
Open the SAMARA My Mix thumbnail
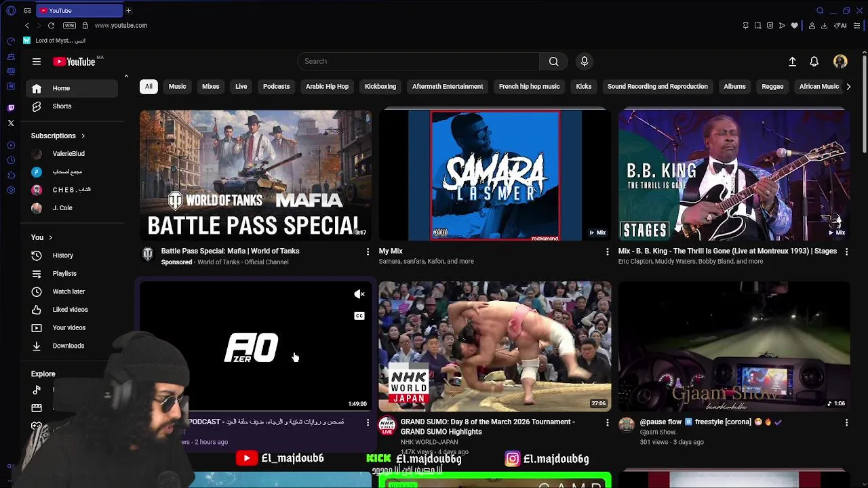tap(495, 176)
